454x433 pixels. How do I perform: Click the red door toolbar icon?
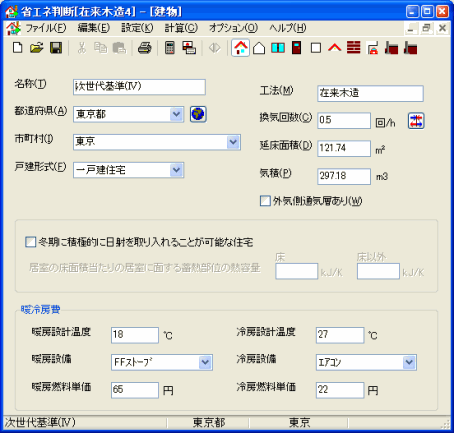(296, 48)
